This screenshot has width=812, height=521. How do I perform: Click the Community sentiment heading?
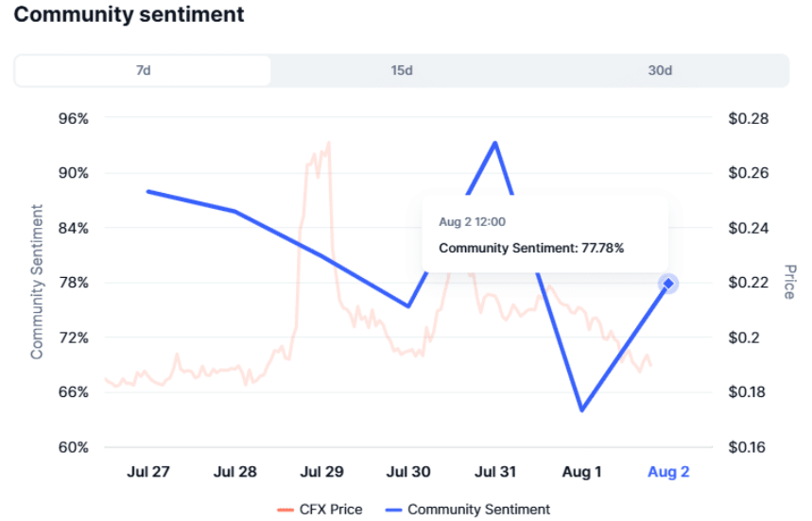click(129, 14)
